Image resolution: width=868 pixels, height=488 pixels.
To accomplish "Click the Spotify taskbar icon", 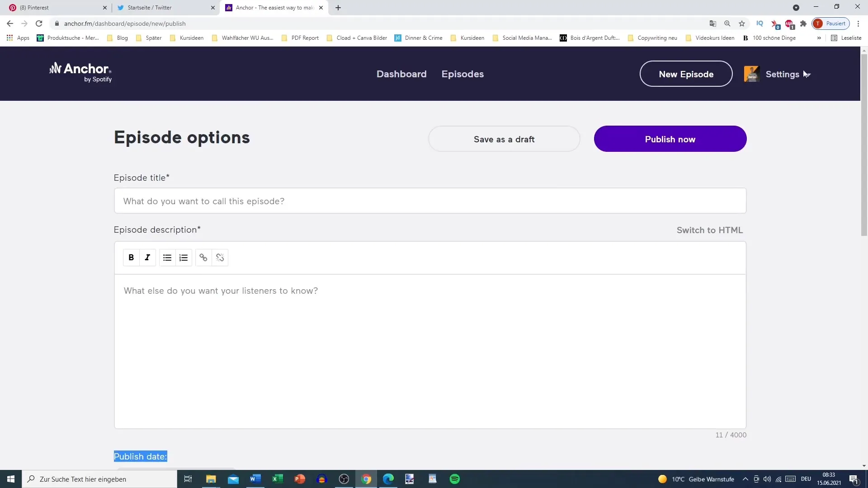I will (x=455, y=479).
